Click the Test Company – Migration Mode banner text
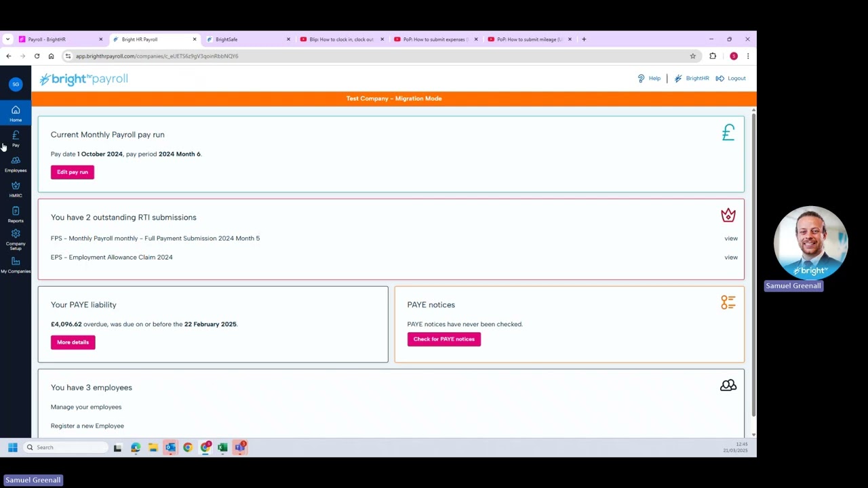The image size is (868, 488). 394,99
